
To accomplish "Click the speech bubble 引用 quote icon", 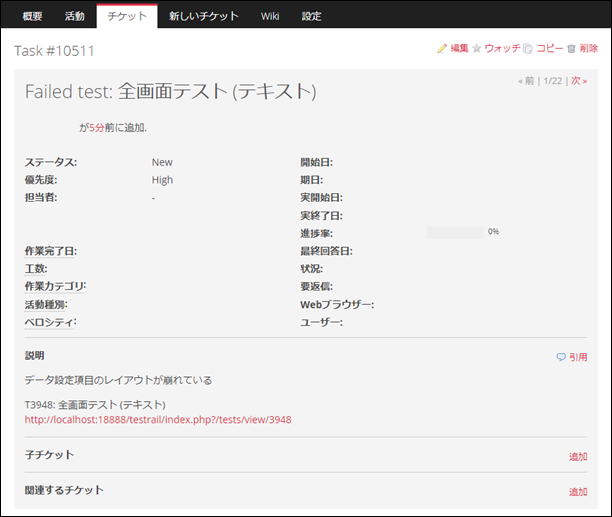I will tap(561, 357).
